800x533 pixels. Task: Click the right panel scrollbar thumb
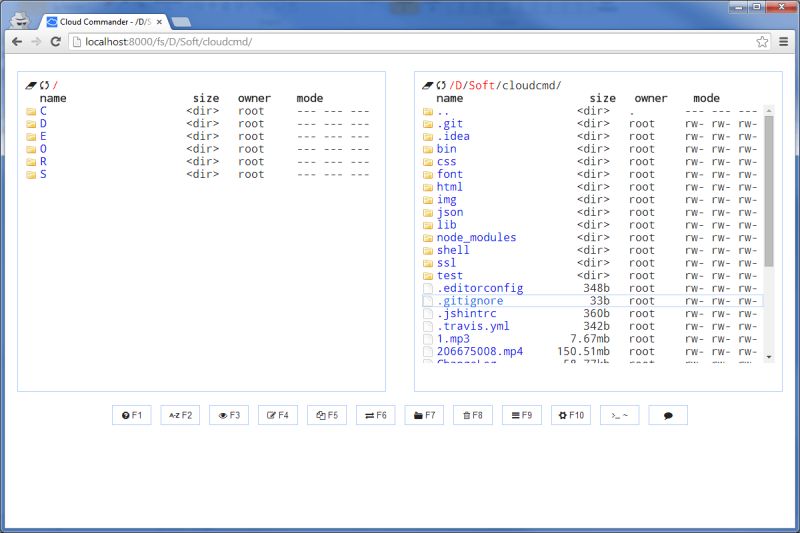click(769, 191)
